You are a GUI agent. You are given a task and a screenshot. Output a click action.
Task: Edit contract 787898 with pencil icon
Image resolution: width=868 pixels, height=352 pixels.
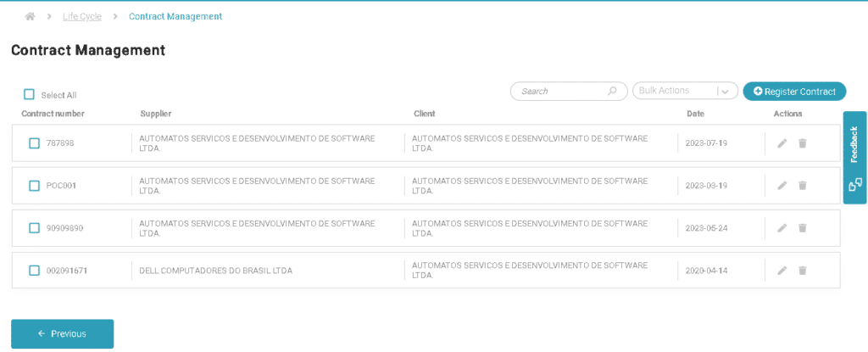782,143
